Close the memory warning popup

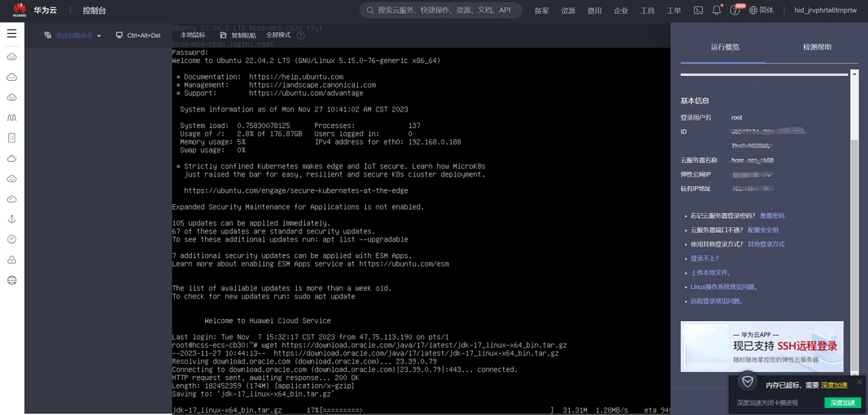[859, 382]
